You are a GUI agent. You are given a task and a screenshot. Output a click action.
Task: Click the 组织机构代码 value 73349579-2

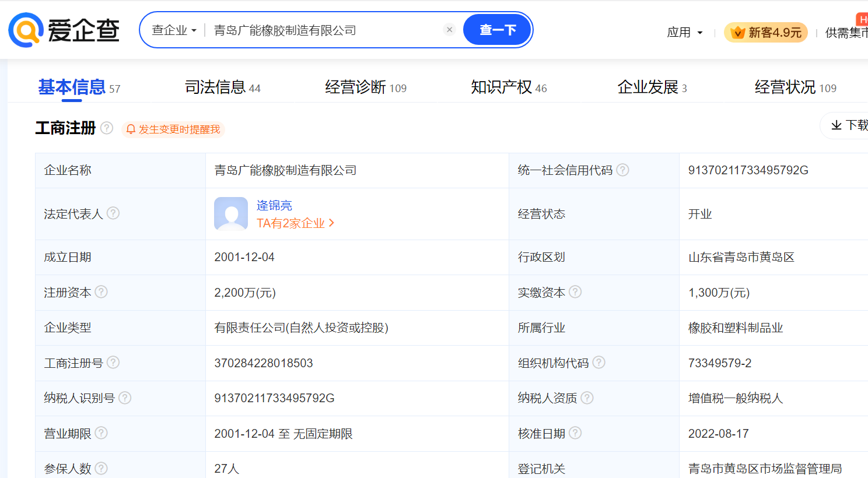(x=720, y=363)
